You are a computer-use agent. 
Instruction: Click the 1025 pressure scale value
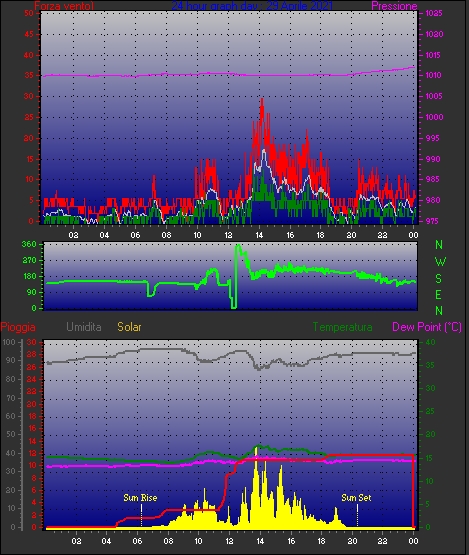pos(434,13)
